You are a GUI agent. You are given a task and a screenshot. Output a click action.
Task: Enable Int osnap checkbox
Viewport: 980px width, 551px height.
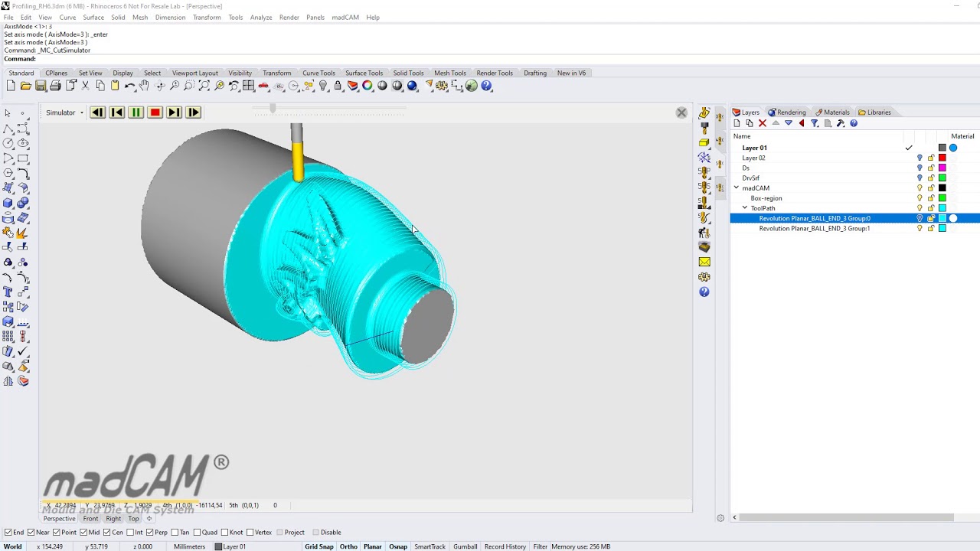click(130, 533)
